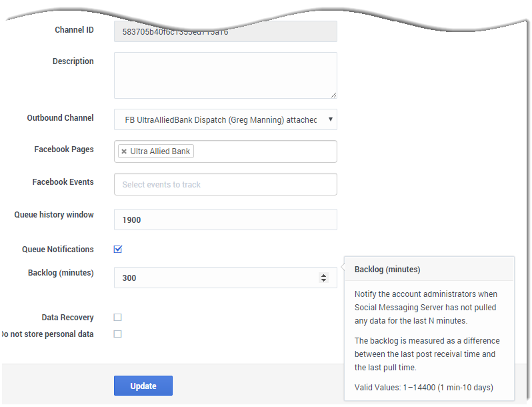Screen dimensions: 532x407
Task: Click the Data Recovery label text
Action: click(67, 318)
